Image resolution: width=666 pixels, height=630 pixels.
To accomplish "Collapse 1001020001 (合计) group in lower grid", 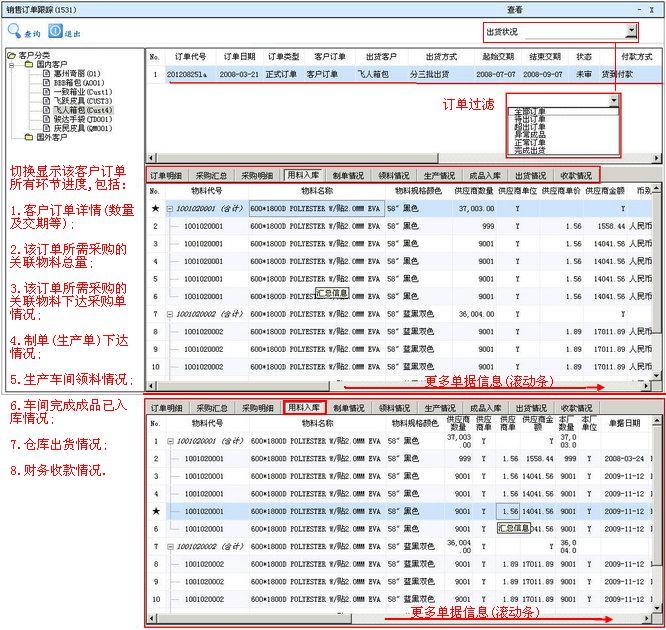I will [x=170, y=441].
